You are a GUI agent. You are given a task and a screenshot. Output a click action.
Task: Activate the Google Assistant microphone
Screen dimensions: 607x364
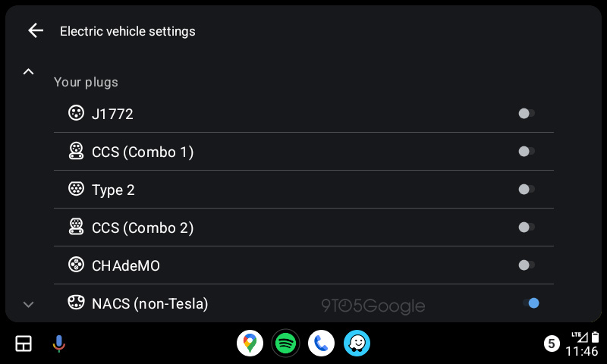(x=59, y=344)
